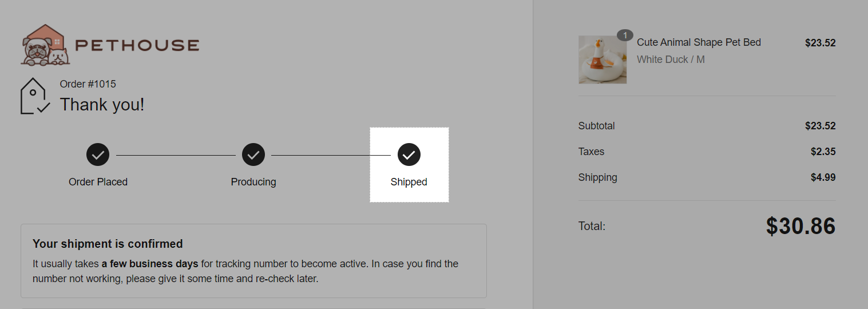Click the White Duck / M variant text
Screen dimensions: 868x309
tap(671, 60)
